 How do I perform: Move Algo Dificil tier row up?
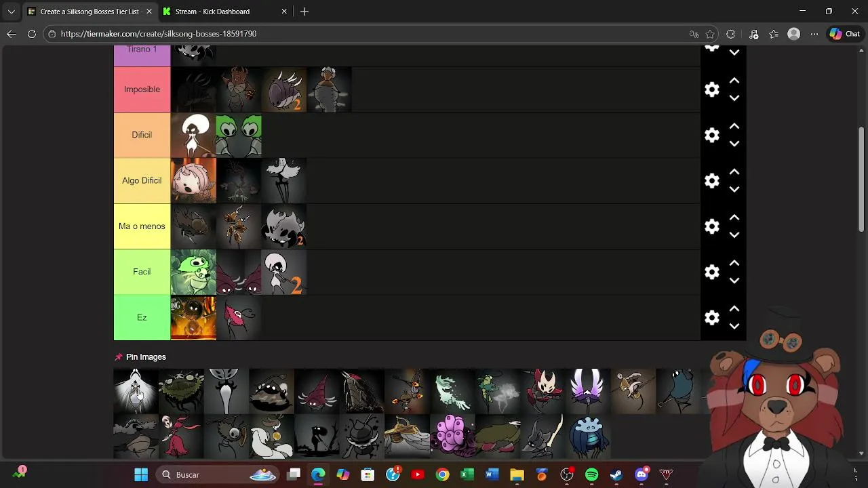click(734, 171)
